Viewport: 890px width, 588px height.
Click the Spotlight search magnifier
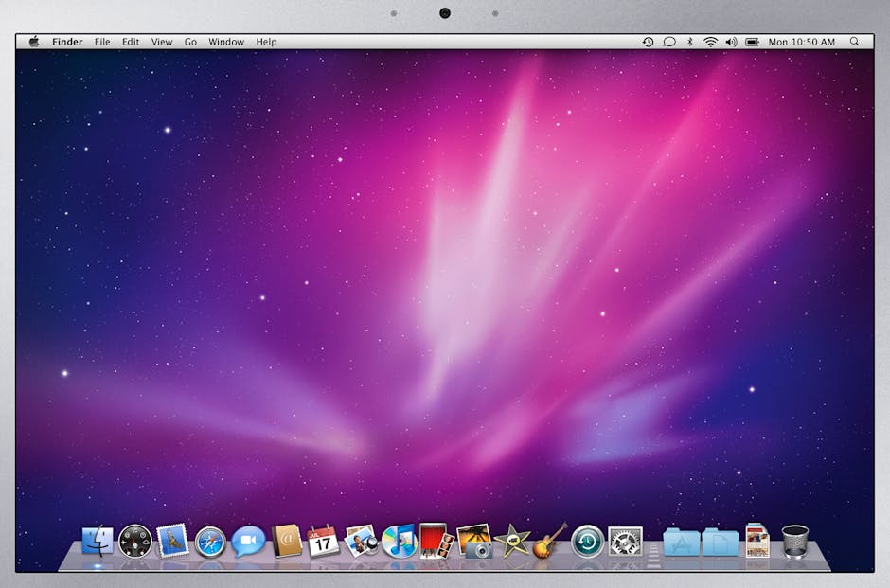pyautogui.click(x=855, y=42)
